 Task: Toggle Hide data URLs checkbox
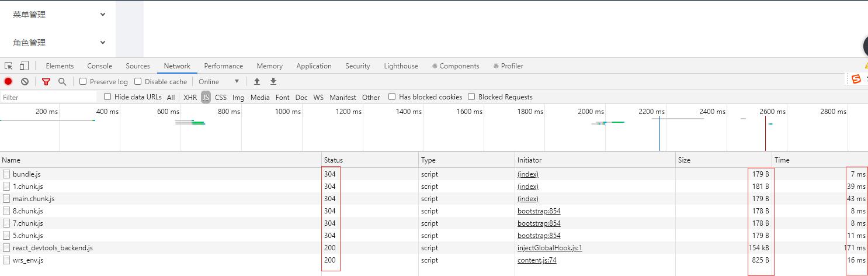[x=107, y=96]
